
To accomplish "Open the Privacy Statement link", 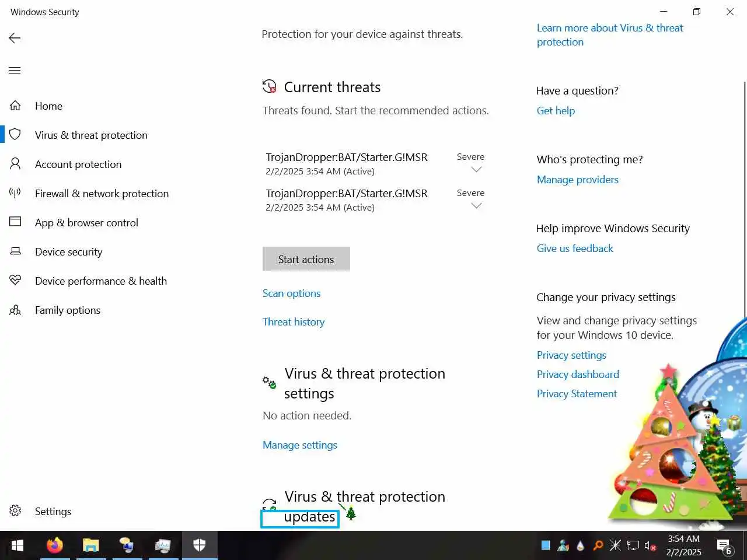I will pos(577,394).
